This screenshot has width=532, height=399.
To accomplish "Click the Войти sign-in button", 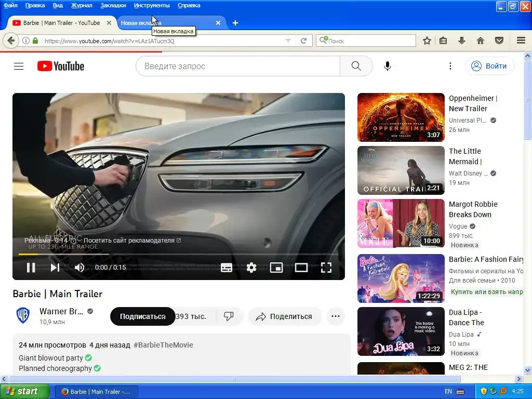I will (489, 66).
